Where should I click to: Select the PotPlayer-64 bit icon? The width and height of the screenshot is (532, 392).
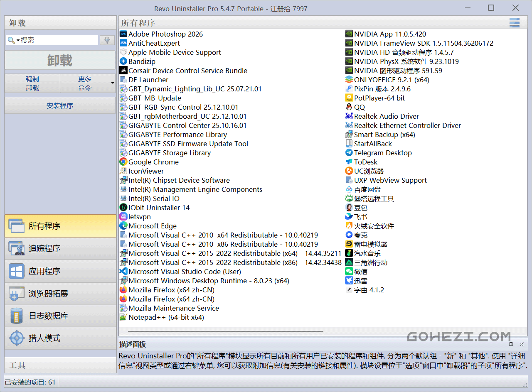349,98
